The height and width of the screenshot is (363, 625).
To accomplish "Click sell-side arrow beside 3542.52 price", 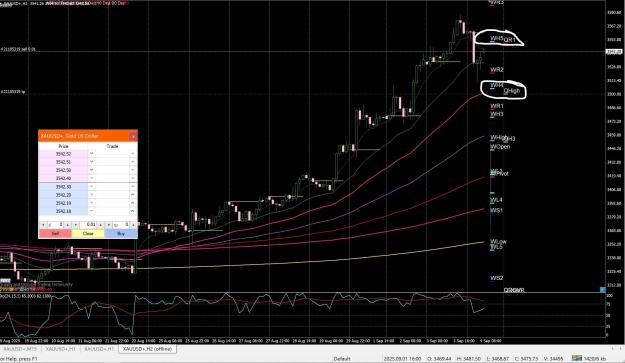I will [92, 154].
